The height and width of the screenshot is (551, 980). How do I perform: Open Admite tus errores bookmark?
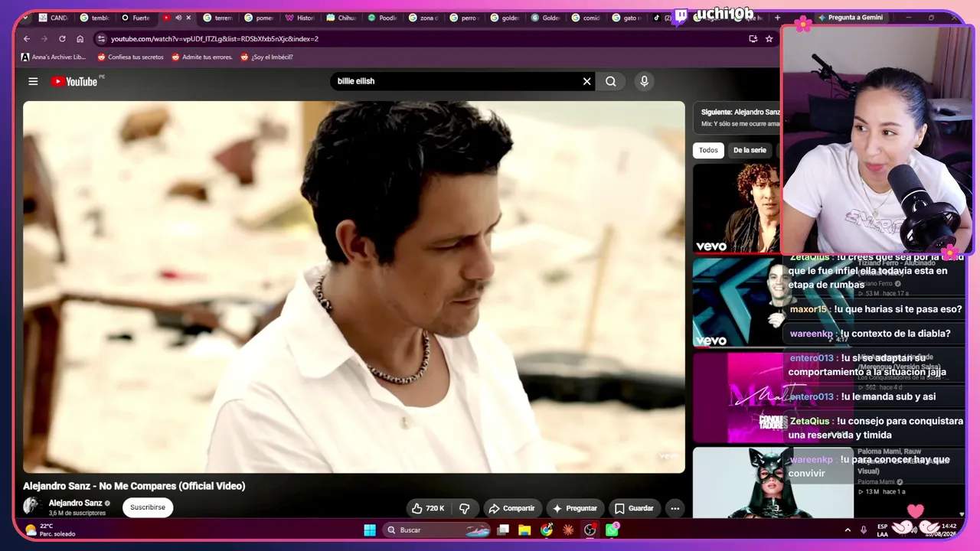[x=202, y=57]
